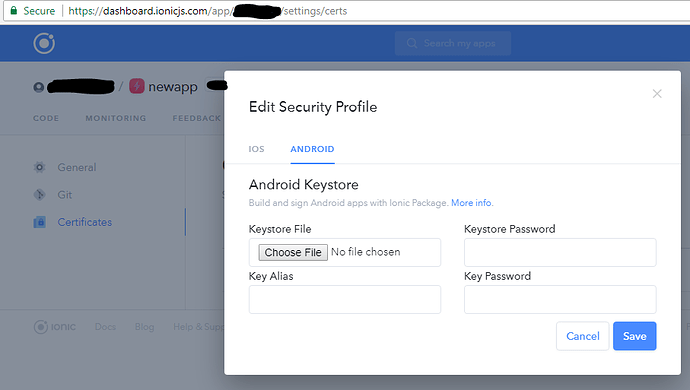
Task: Click the Choose File button
Action: [x=293, y=252]
